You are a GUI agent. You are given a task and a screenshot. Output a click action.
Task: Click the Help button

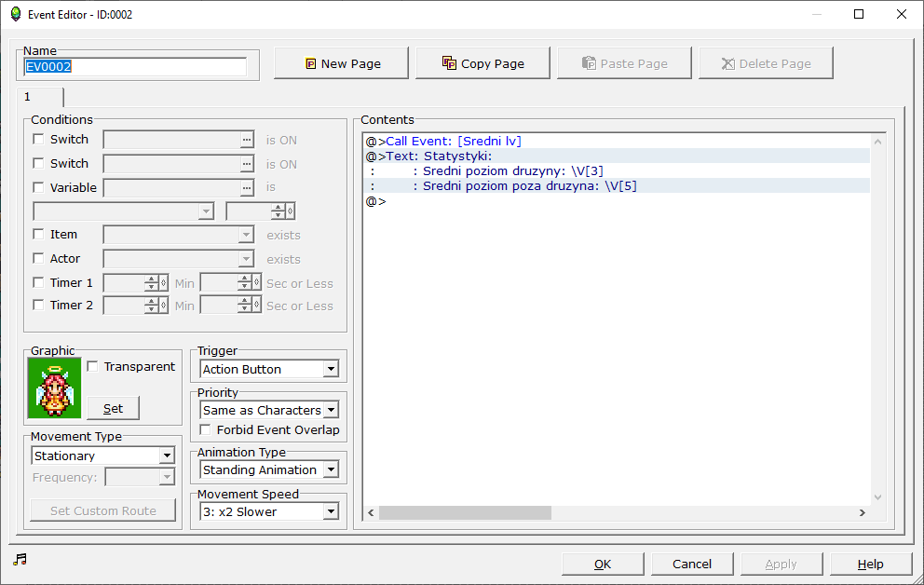(870, 564)
